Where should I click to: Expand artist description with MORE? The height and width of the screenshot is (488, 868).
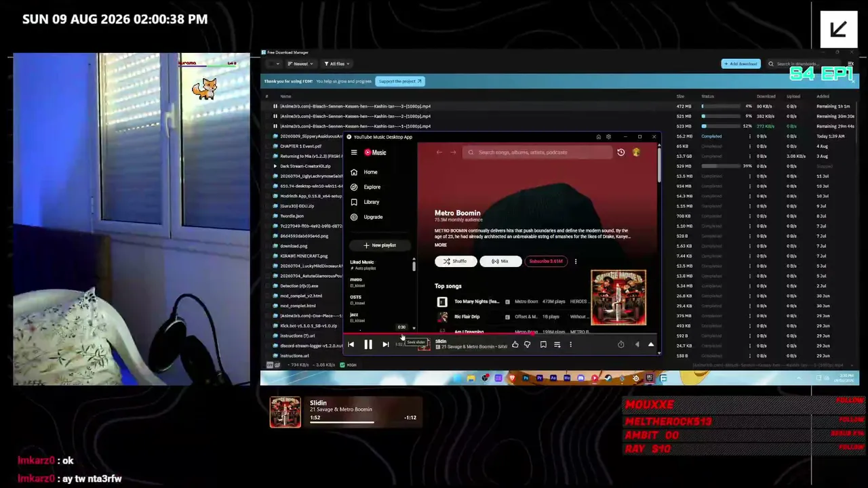tap(441, 245)
